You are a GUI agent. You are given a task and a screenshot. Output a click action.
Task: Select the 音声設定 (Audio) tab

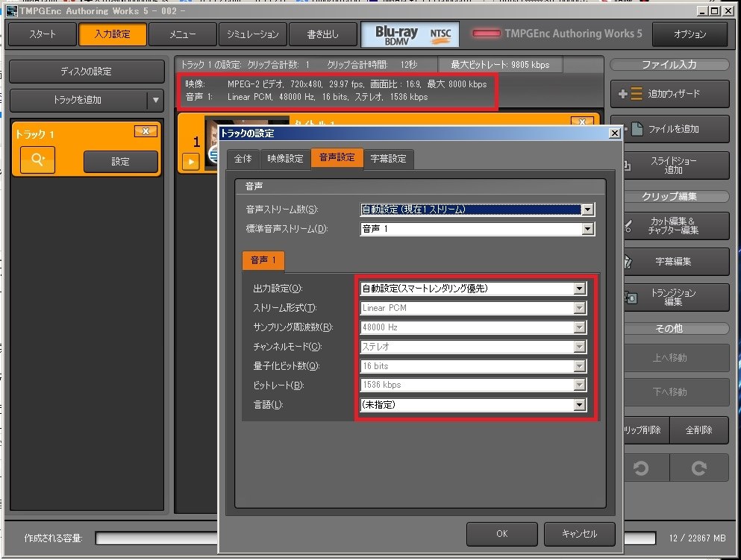337,157
